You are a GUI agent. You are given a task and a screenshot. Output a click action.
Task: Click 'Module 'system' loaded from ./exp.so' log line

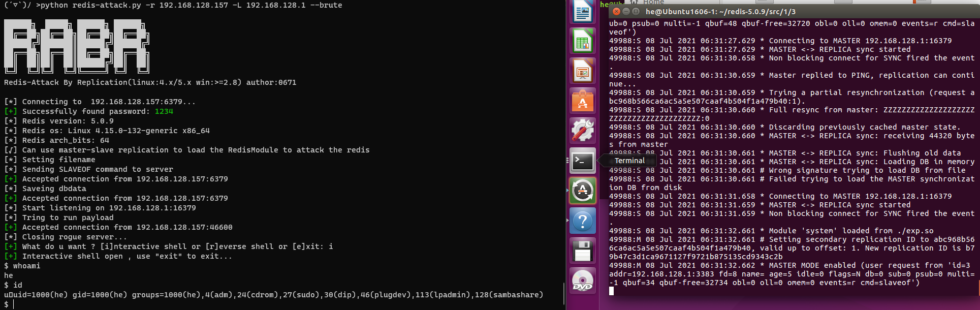tap(772, 231)
